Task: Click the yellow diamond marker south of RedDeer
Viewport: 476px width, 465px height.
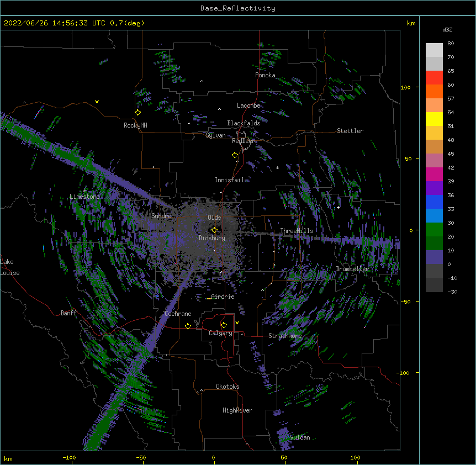Action: (235, 155)
